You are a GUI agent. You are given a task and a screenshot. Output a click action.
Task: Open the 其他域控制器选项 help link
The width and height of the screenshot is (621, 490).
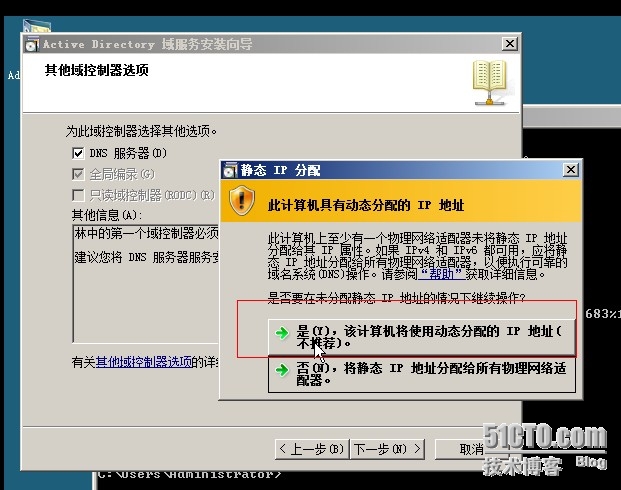point(144,362)
